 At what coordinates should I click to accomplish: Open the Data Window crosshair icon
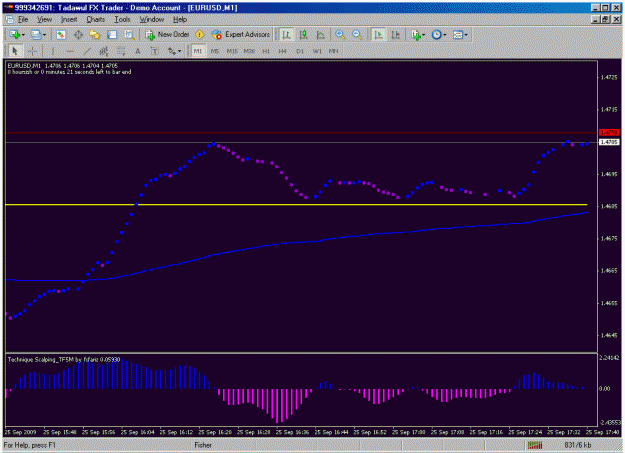pyautogui.click(x=78, y=35)
